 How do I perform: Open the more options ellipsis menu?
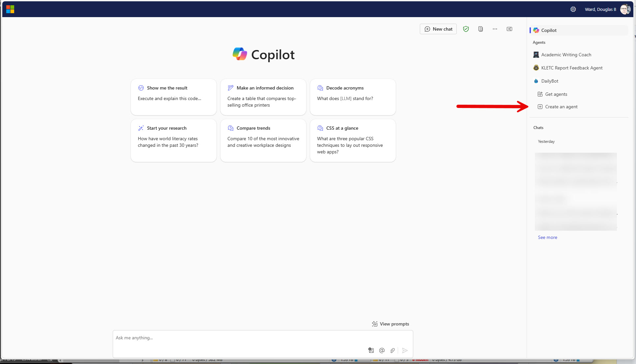click(495, 29)
